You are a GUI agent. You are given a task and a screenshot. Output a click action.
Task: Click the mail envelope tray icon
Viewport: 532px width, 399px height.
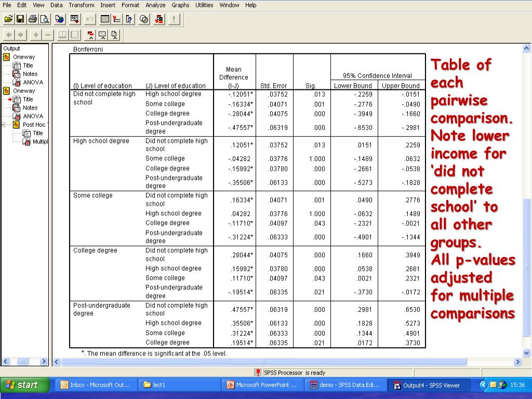[x=493, y=385]
